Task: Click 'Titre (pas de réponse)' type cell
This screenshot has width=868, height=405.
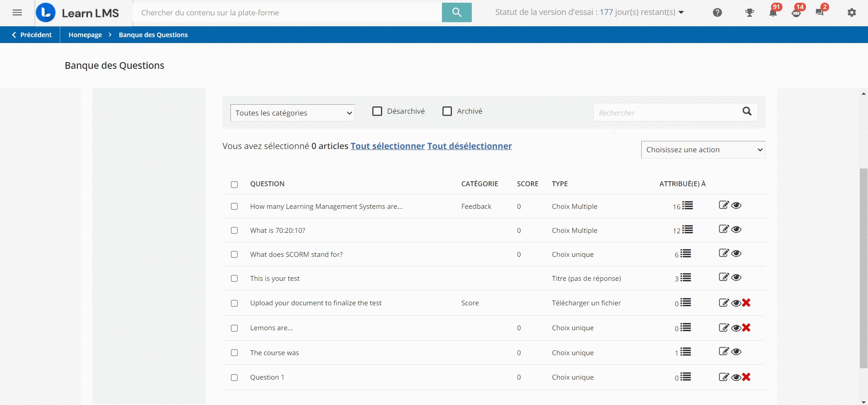Action: pyautogui.click(x=586, y=278)
